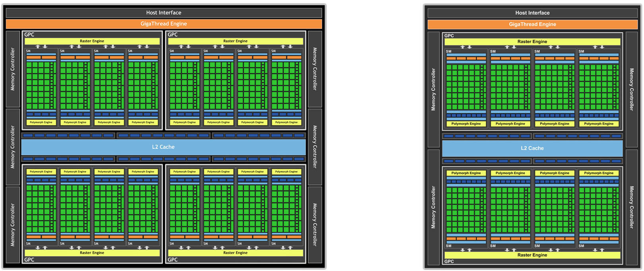Select orange GigaThread Engine bar in right diagram

pos(532,24)
